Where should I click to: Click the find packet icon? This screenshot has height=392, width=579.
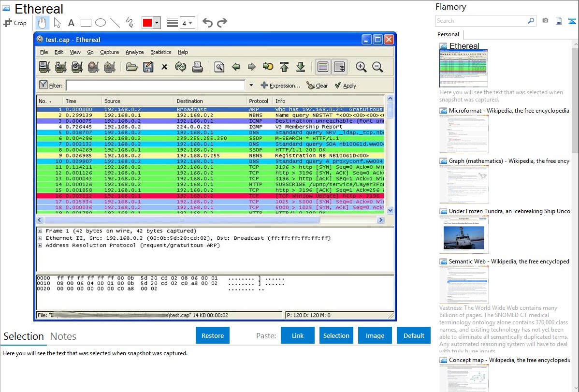coord(219,67)
